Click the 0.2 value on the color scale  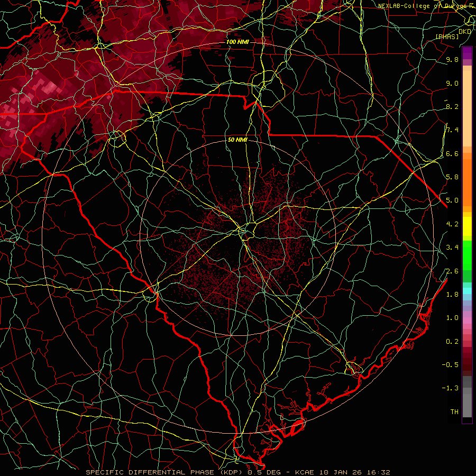pos(452,342)
